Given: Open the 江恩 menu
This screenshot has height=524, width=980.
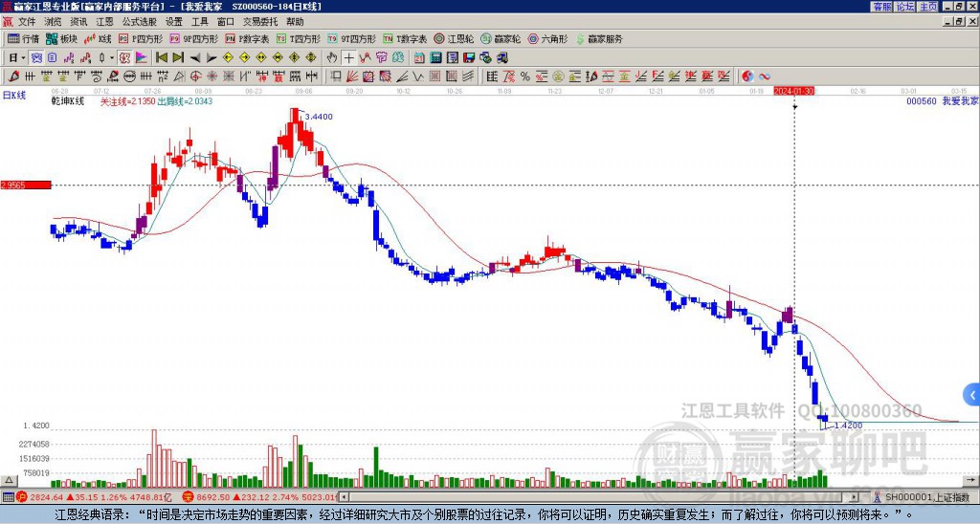Looking at the screenshot, I should [x=104, y=22].
